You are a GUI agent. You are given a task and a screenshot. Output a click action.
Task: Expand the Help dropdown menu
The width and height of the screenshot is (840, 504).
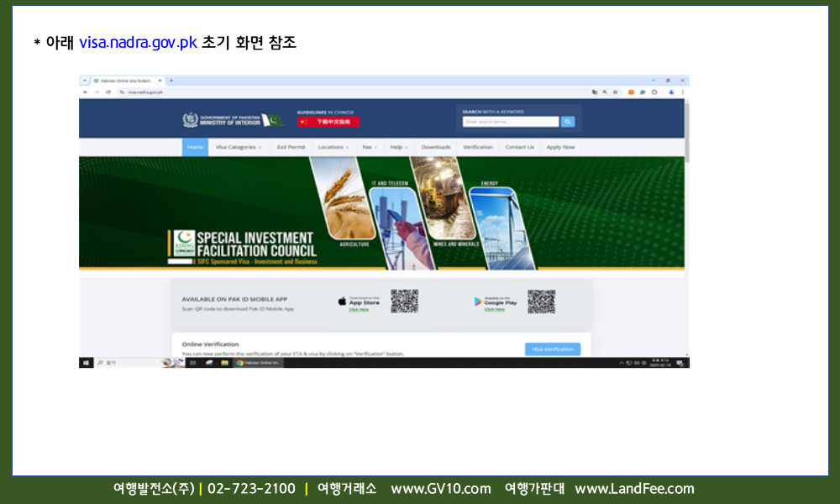[x=399, y=147]
